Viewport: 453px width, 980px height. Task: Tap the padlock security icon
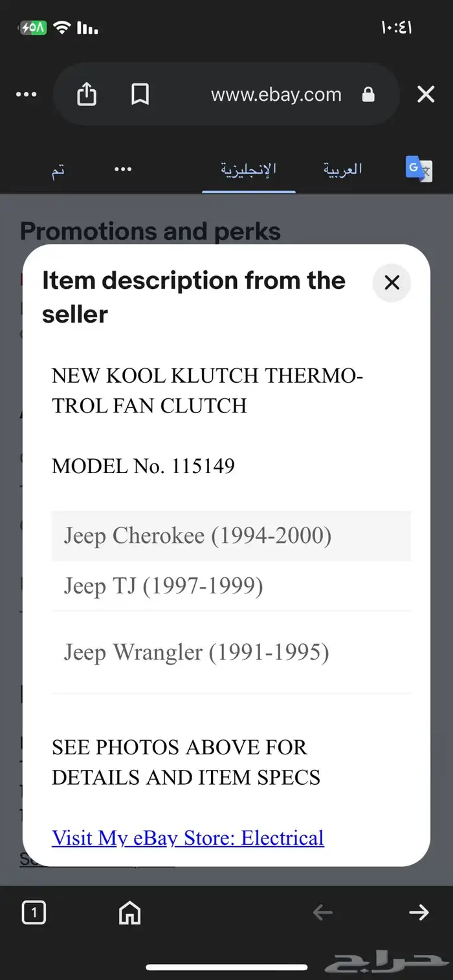(x=368, y=94)
